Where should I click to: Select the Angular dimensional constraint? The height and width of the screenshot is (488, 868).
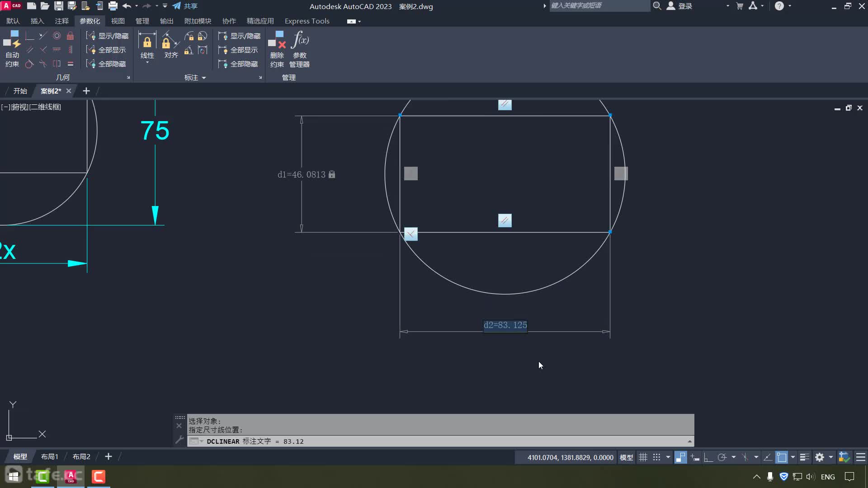(189, 50)
